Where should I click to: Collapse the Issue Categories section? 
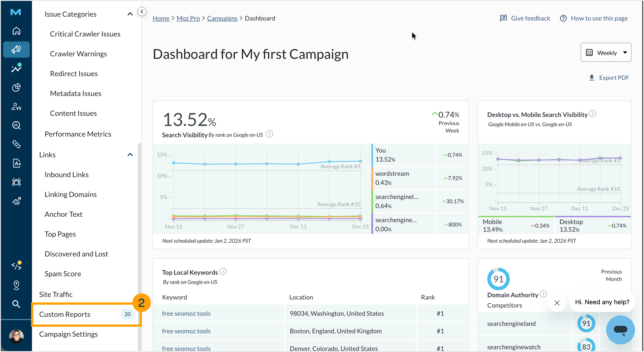(130, 14)
